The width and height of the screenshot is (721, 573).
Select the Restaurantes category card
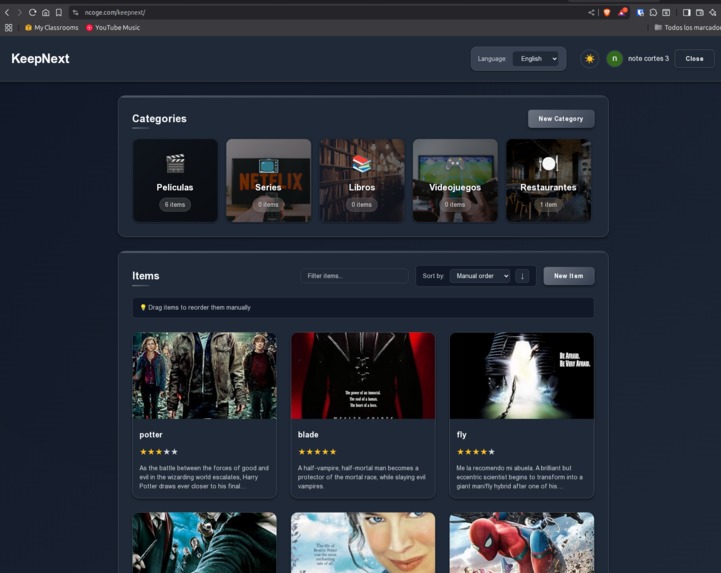tap(549, 180)
